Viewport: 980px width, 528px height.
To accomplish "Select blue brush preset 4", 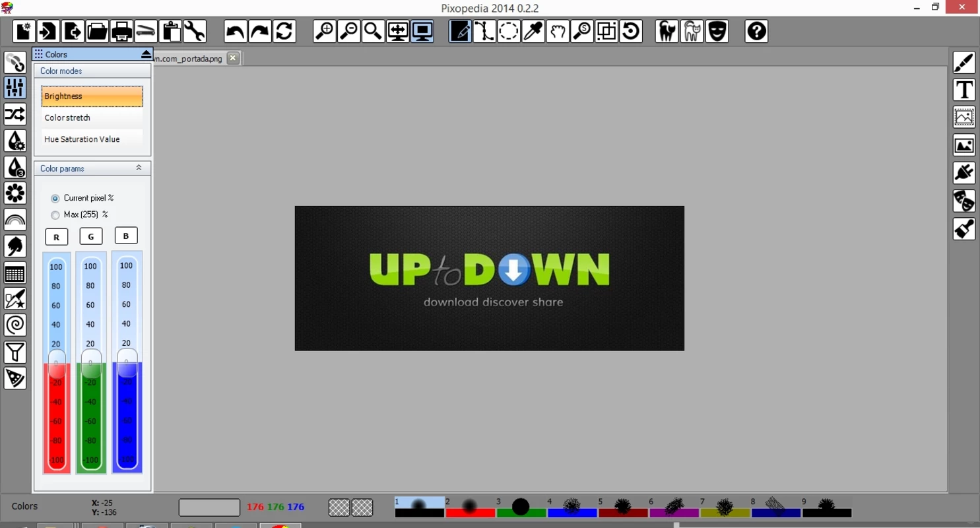I will [572, 507].
